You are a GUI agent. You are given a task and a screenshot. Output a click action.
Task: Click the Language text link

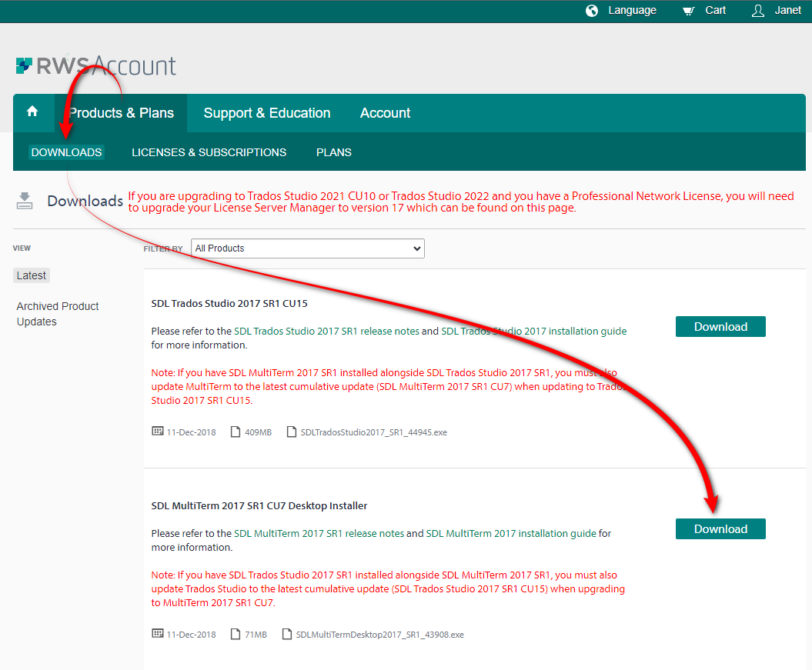pyautogui.click(x=633, y=10)
